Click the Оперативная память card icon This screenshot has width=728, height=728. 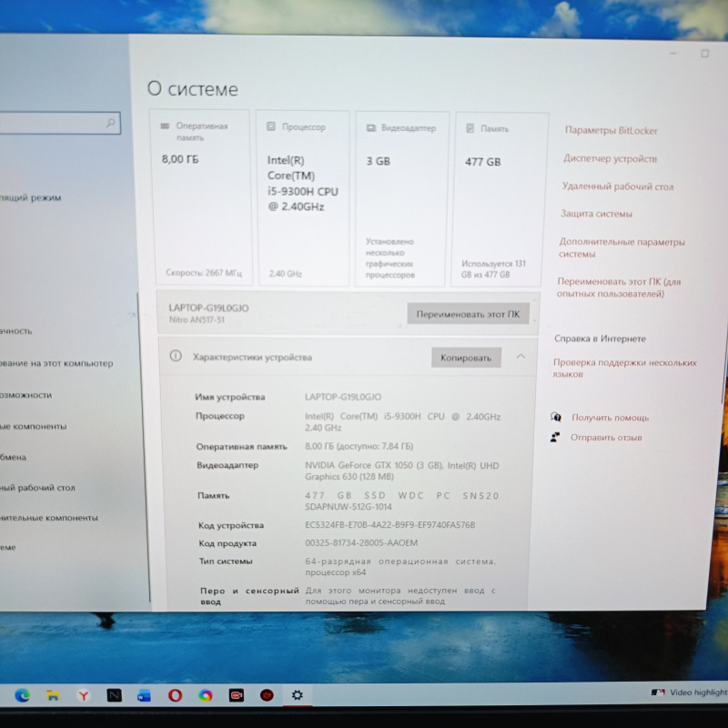[165, 126]
